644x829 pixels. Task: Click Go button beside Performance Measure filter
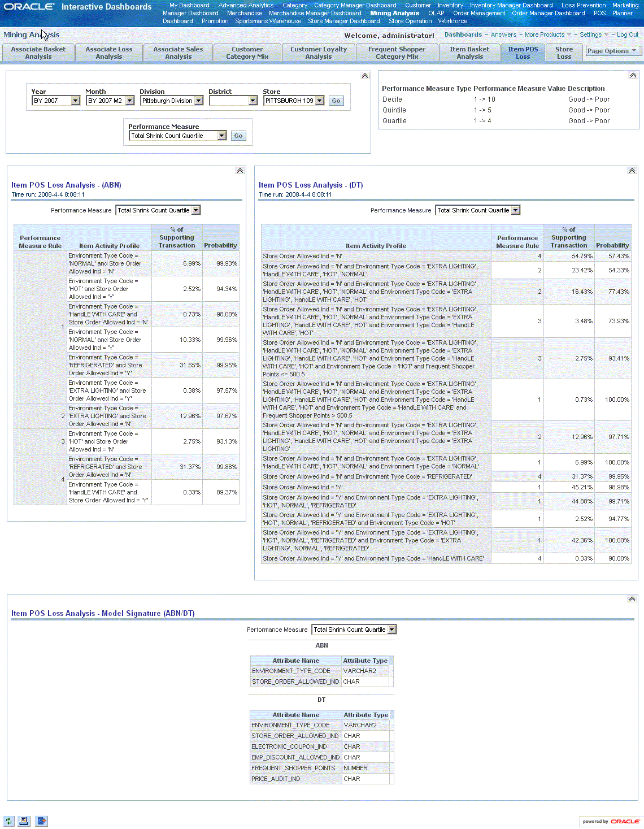click(238, 136)
